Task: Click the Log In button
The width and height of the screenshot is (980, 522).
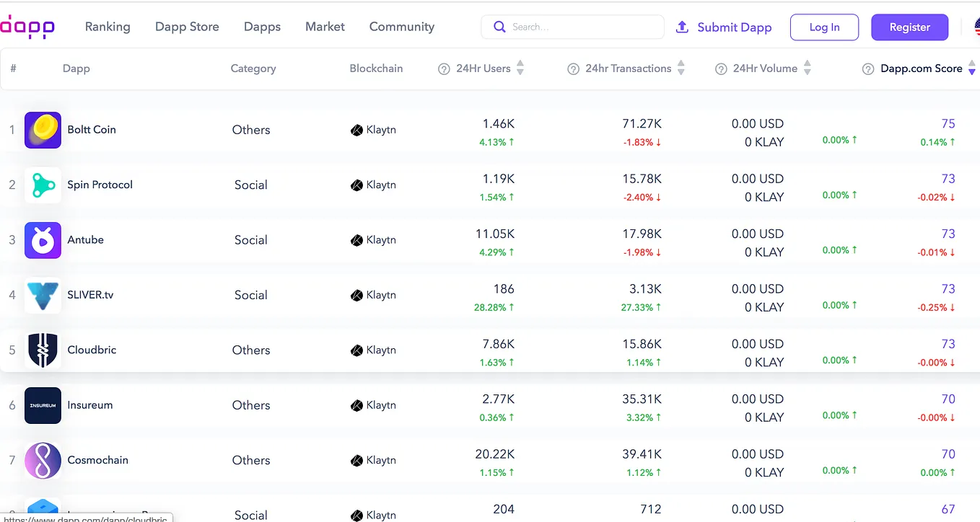Action: tap(824, 27)
